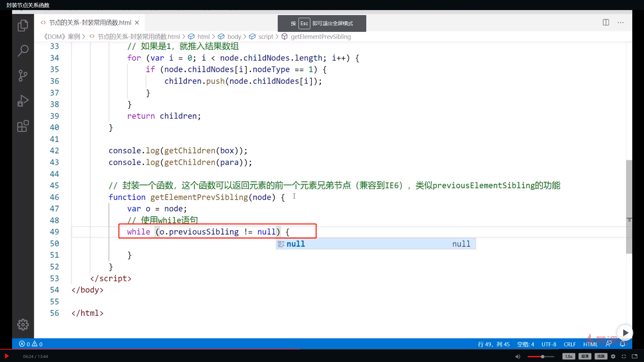Click the '</script>' closing tag
This screenshot has width=644, height=362.
click(x=111, y=278)
